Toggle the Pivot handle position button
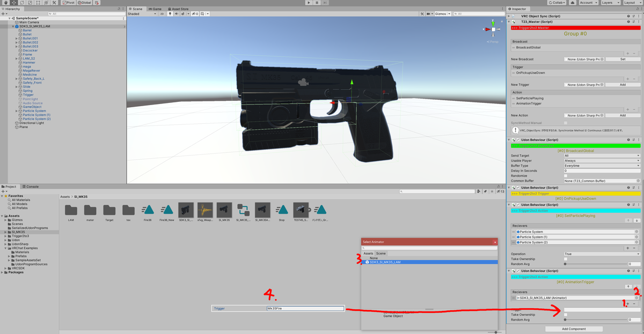 point(69,3)
